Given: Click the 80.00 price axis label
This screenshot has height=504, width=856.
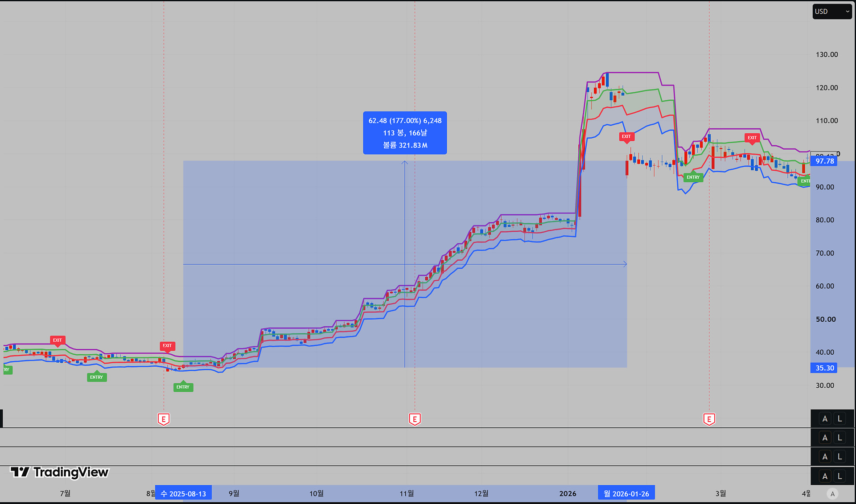Looking at the screenshot, I should (825, 220).
